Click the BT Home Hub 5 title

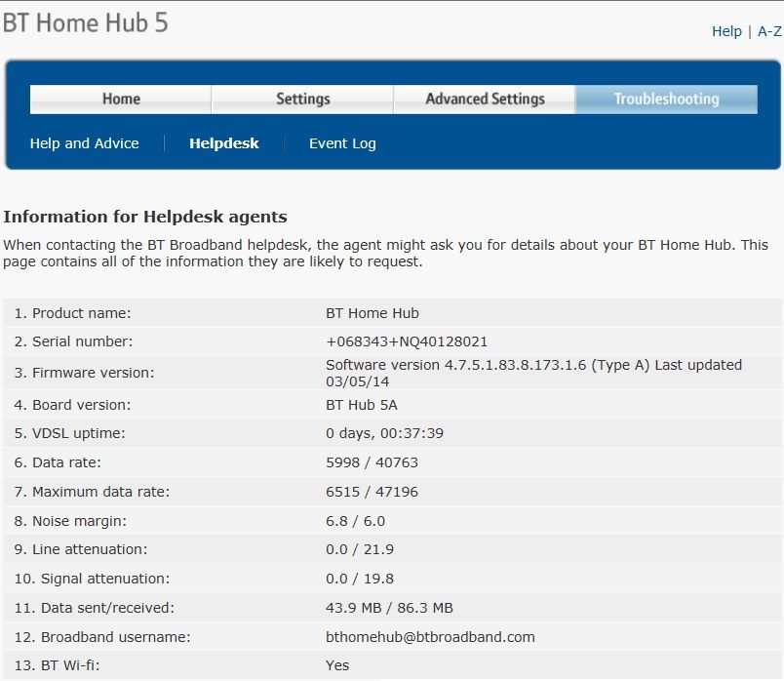(x=86, y=23)
